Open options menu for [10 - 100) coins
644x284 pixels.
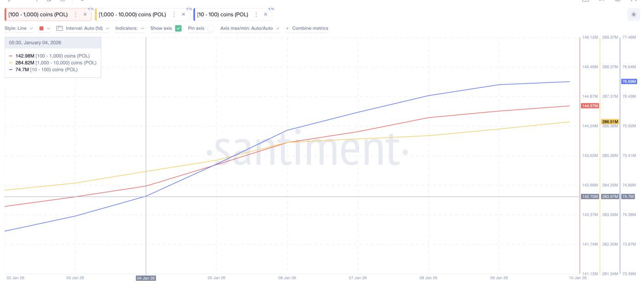pos(256,15)
